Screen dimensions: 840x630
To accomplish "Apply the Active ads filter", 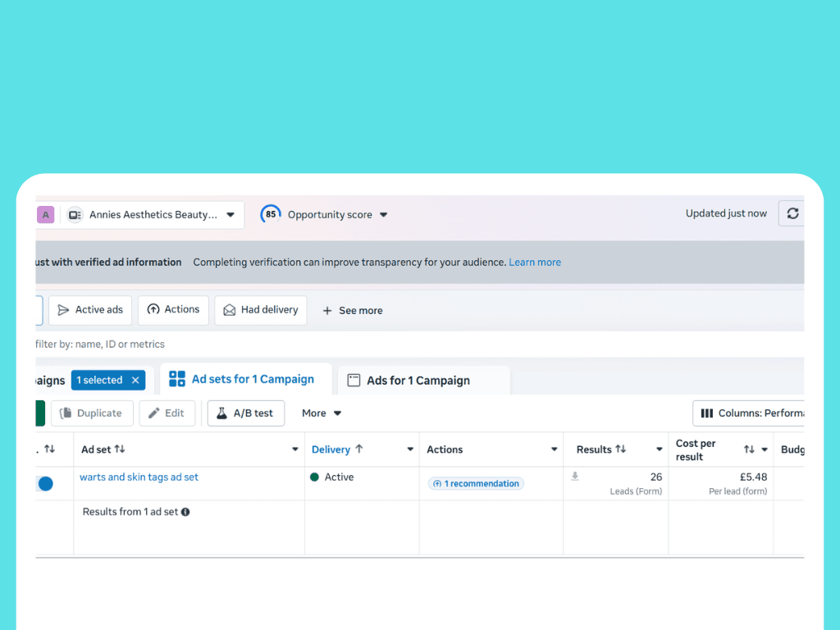I will click(90, 310).
